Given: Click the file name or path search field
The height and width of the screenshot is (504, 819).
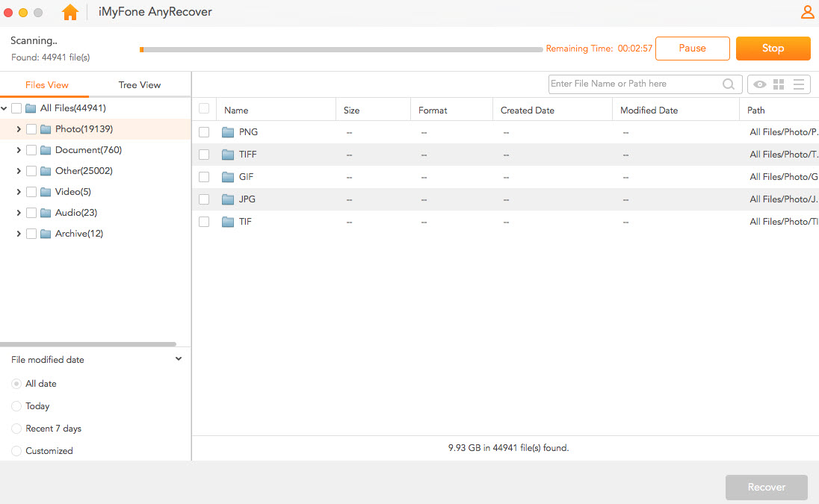Looking at the screenshot, I should [x=634, y=84].
